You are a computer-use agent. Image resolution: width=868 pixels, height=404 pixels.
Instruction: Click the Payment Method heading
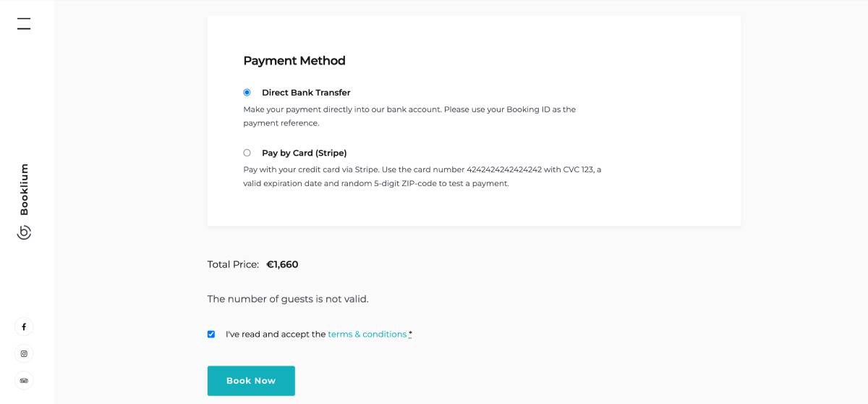click(294, 61)
